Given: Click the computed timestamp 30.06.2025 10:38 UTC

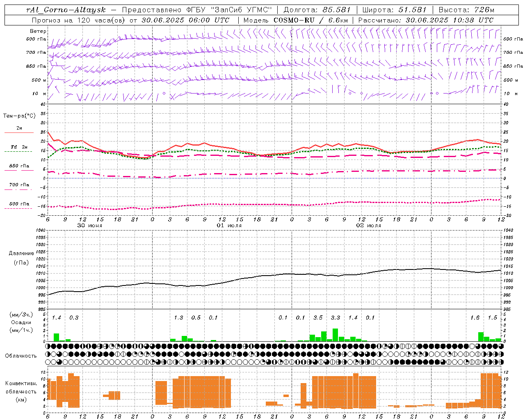Looking at the screenshot, I should [450, 20].
